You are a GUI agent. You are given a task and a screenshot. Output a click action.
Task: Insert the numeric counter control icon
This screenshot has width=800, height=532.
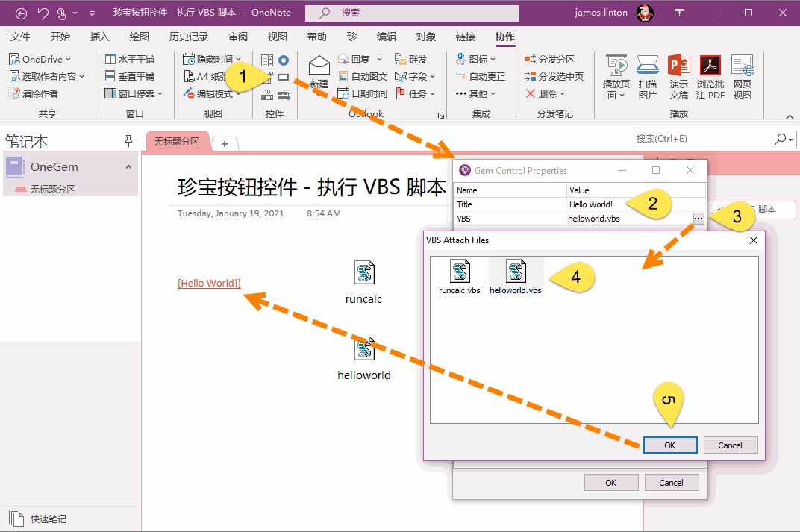(267, 94)
